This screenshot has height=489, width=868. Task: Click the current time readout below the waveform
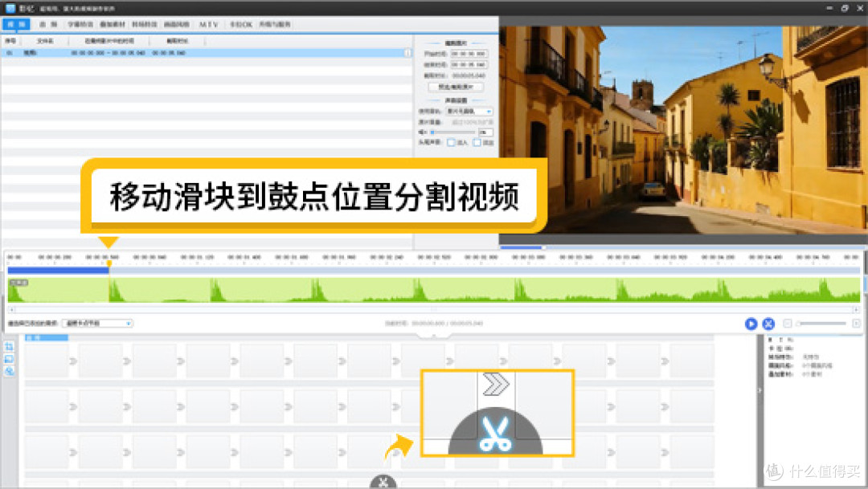click(433, 323)
